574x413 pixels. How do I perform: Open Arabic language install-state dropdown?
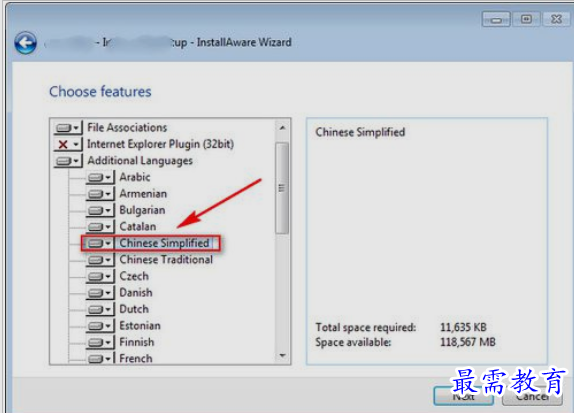[100, 178]
